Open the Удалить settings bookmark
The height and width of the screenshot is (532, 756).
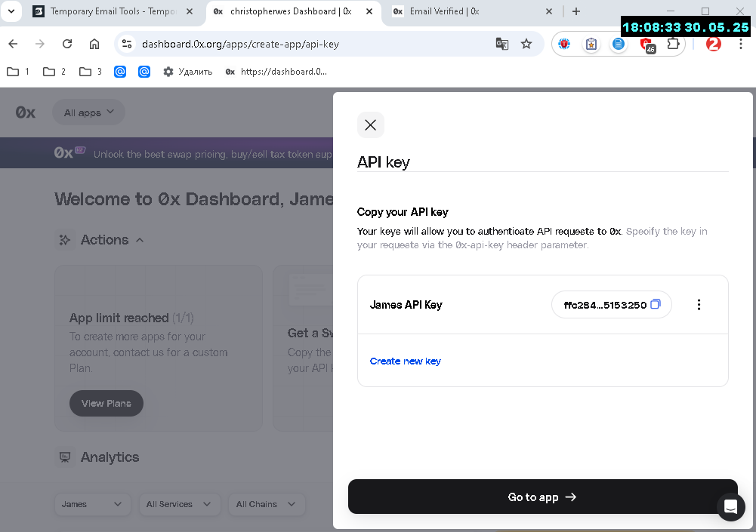click(188, 72)
